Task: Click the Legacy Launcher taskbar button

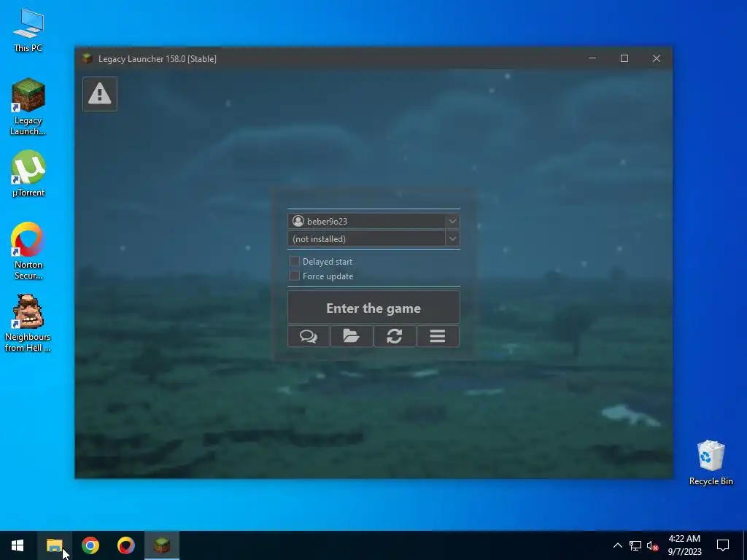Action: [162, 545]
